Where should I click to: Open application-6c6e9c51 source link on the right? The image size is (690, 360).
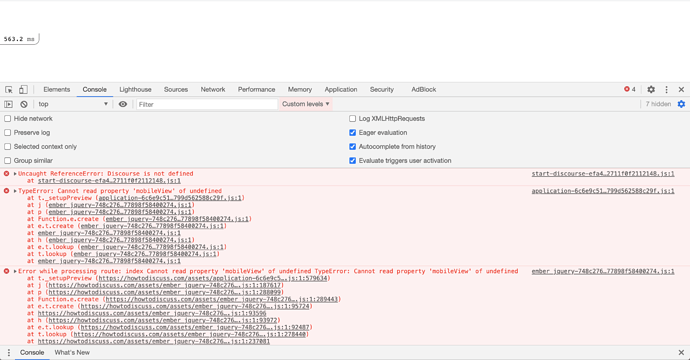603,191
